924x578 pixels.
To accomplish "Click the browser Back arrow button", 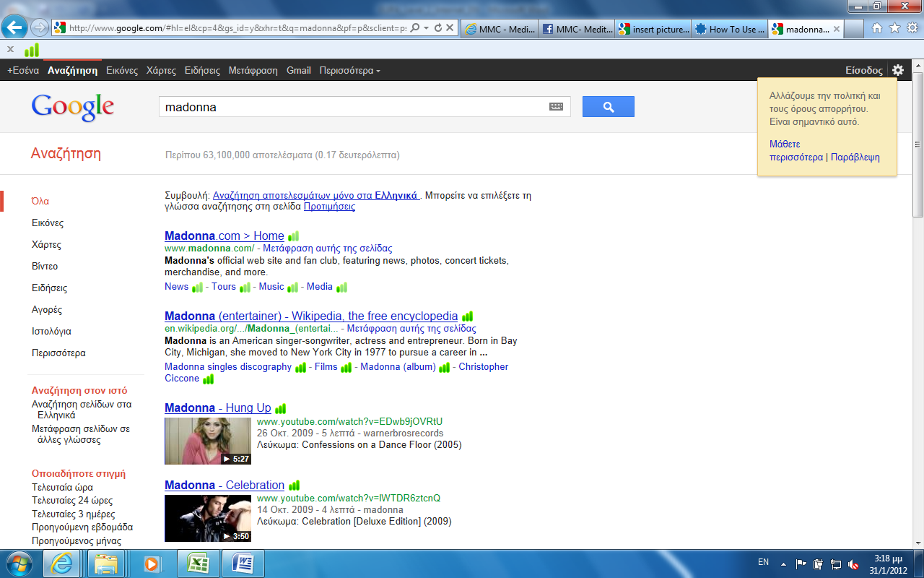I will (15, 28).
